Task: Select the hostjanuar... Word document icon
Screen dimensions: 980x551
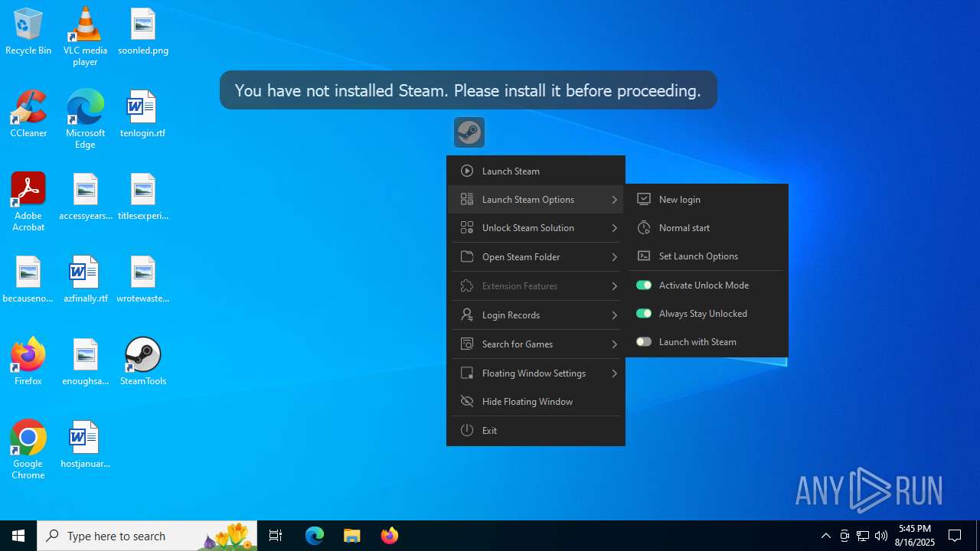Action: [x=85, y=445]
